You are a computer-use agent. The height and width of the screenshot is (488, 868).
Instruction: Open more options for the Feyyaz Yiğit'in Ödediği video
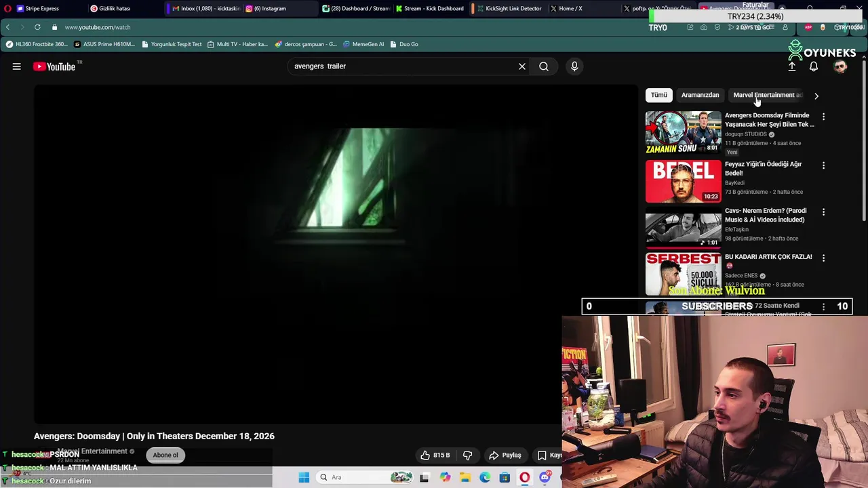tap(823, 165)
